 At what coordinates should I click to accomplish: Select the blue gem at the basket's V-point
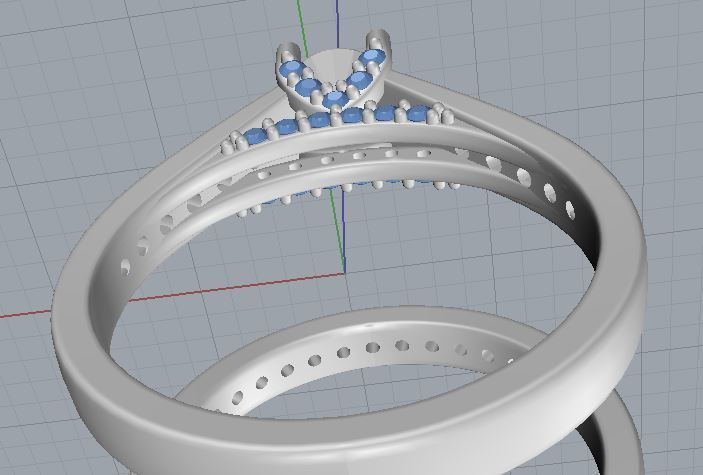(x=334, y=99)
